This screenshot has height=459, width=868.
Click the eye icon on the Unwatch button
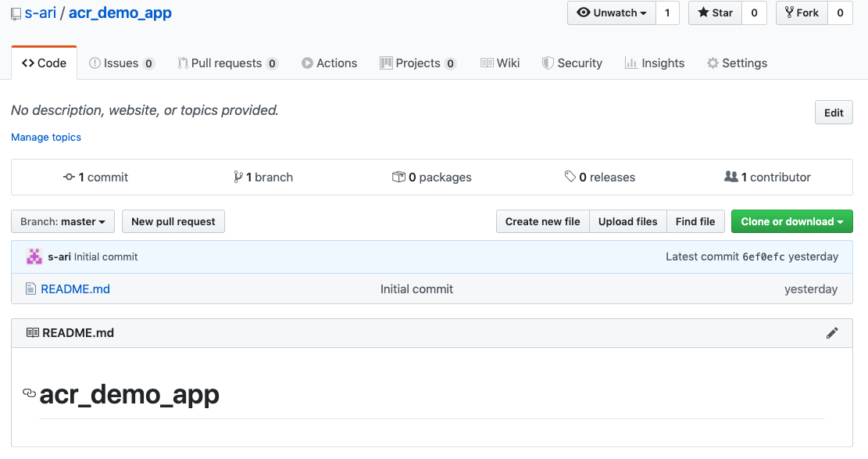pos(584,13)
